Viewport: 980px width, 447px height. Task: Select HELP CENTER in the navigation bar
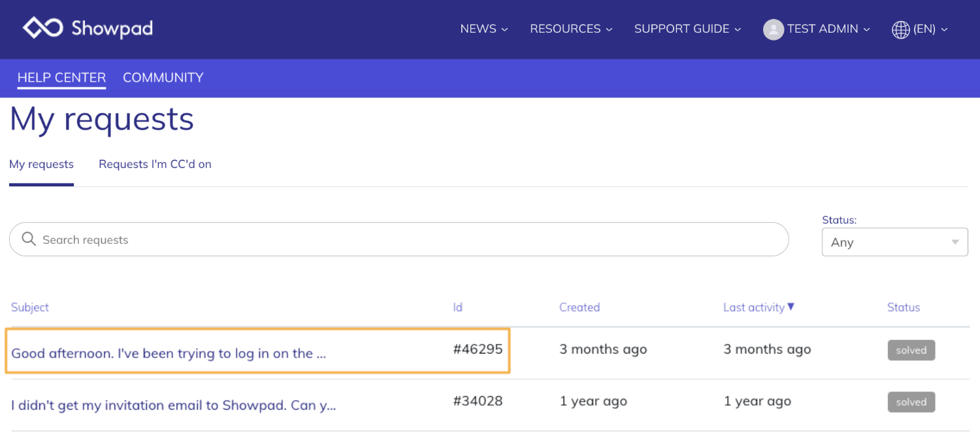61,78
